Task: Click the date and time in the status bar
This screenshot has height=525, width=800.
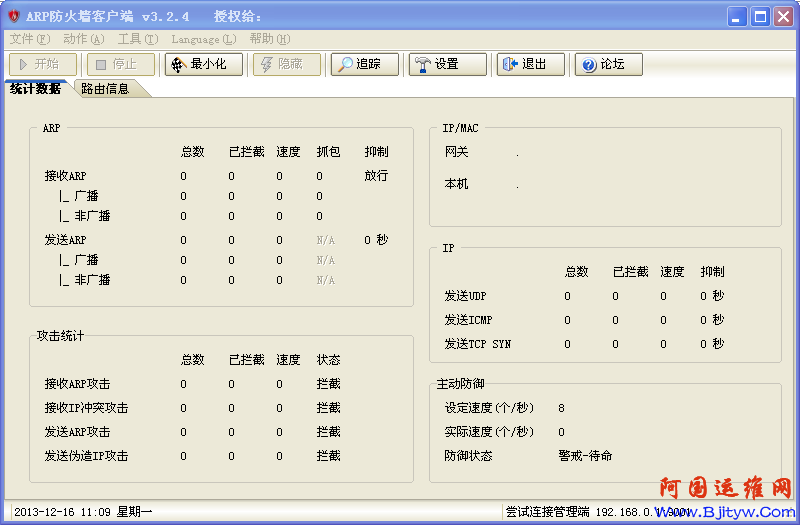Action: click(82, 512)
